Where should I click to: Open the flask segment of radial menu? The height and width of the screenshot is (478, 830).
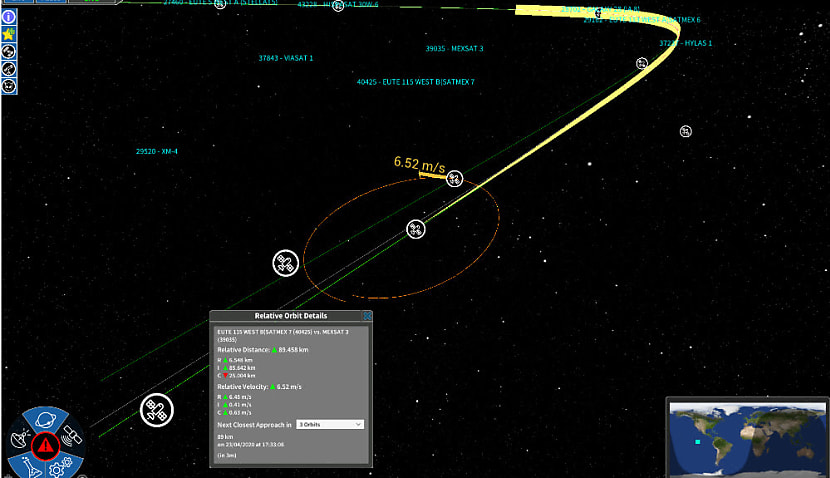click(x=30, y=467)
